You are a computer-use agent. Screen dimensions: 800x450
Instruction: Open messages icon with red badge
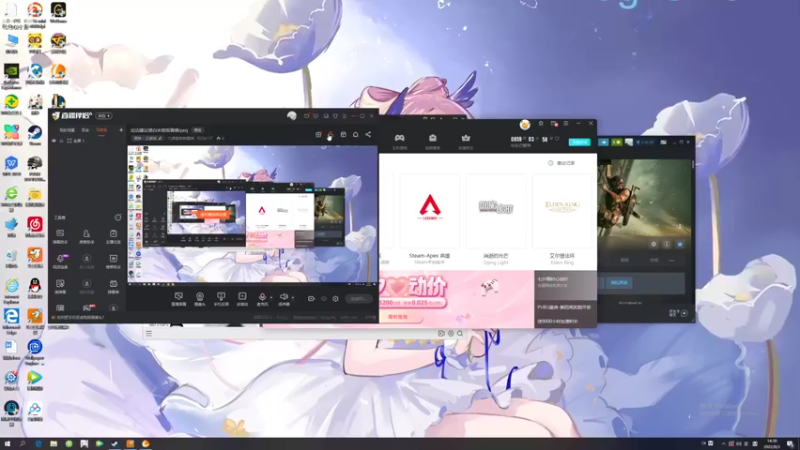[554, 123]
